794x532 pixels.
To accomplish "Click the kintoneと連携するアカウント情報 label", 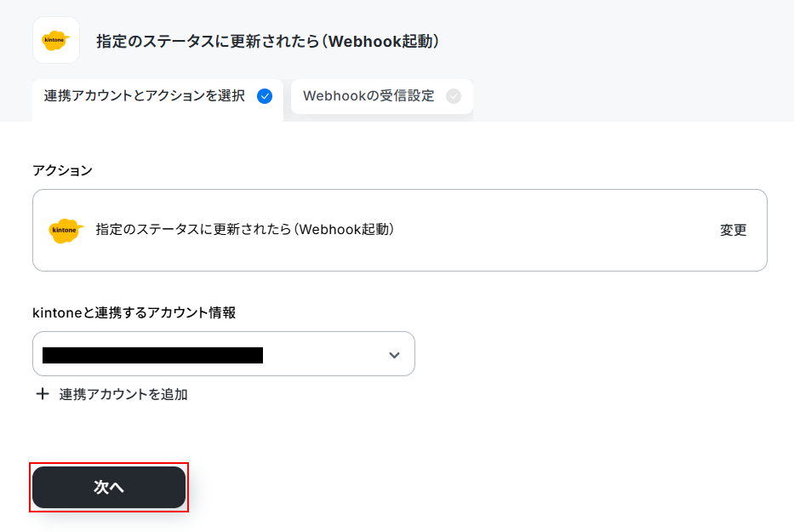I will 134,312.
